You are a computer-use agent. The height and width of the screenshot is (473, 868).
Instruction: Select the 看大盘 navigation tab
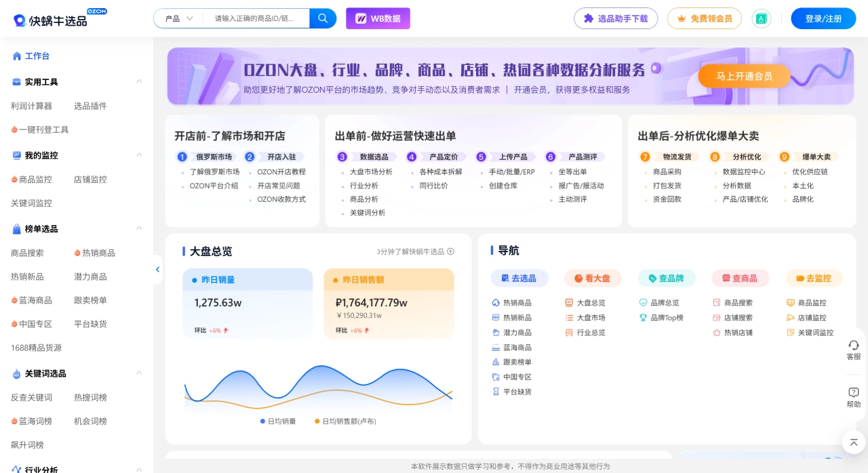pos(593,279)
